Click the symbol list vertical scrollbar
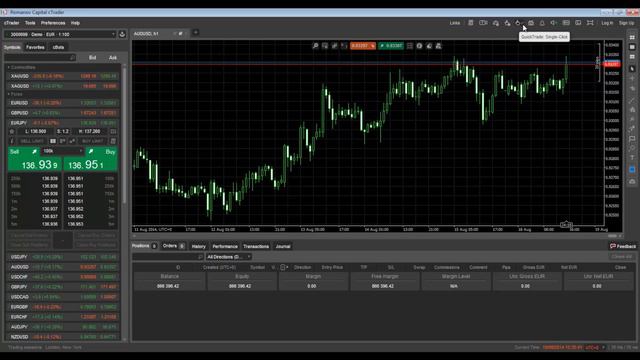Image resolution: width=640 pixels, height=360 pixels. pyautogui.click(x=124, y=135)
